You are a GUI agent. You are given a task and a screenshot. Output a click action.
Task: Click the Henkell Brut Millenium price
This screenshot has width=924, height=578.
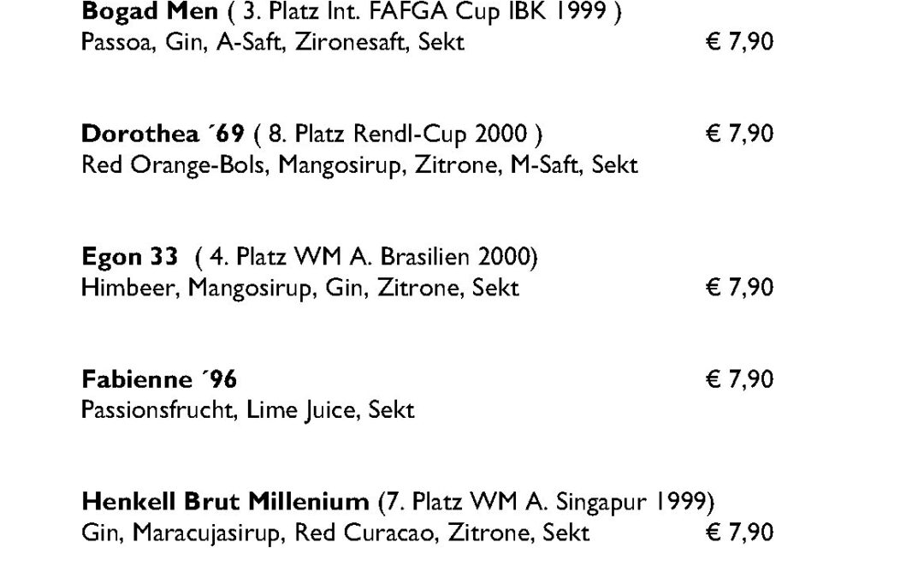[x=739, y=533]
